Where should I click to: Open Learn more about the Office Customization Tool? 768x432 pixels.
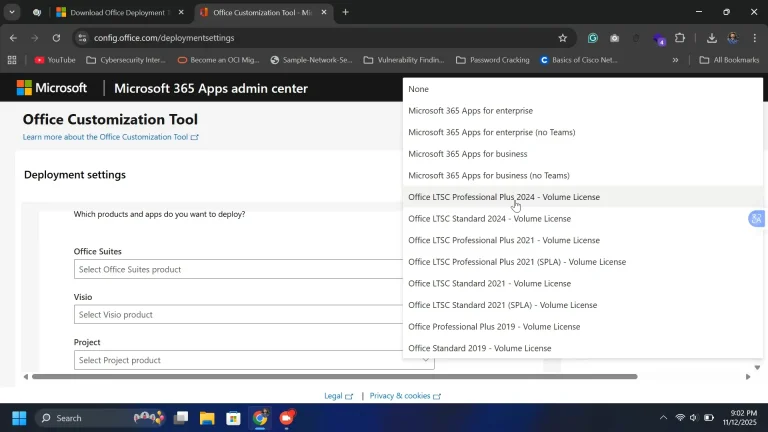pos(110,137)
